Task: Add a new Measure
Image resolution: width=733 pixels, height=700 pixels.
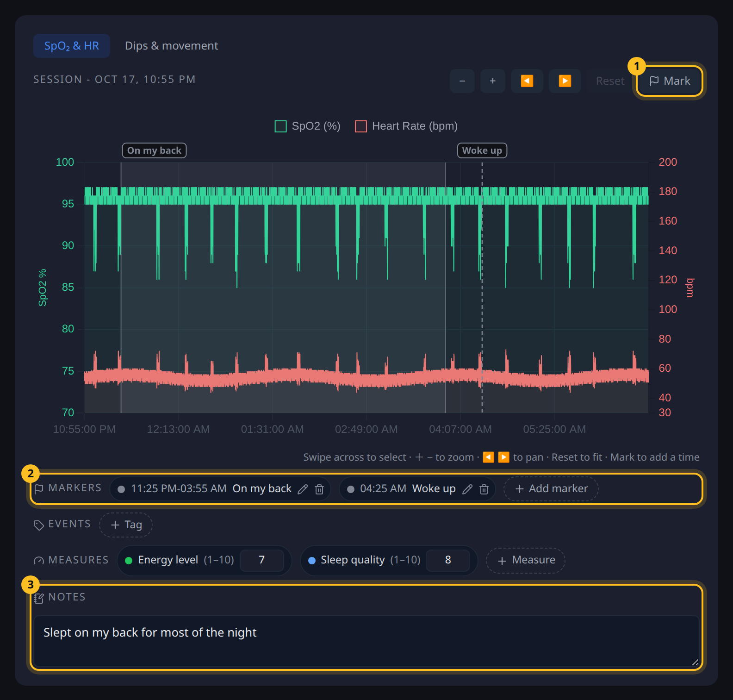Action: click(526, 561)
